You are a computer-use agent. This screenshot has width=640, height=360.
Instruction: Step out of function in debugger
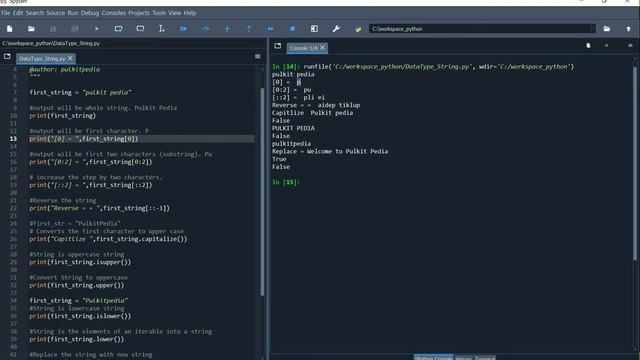[249, 29]
